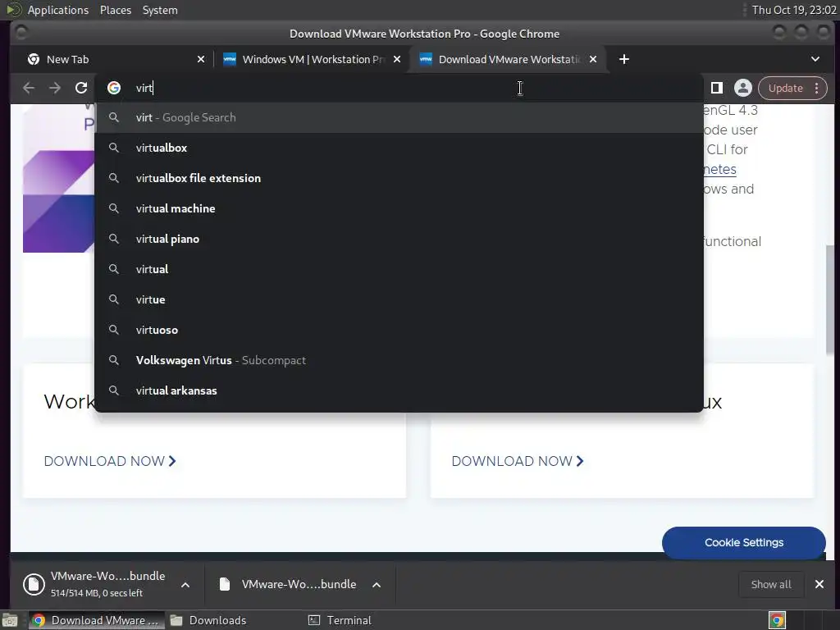The image size is (840, 630).
Task: Click Show all downloads
Action: pyautogui.click(x=770, y=584)
